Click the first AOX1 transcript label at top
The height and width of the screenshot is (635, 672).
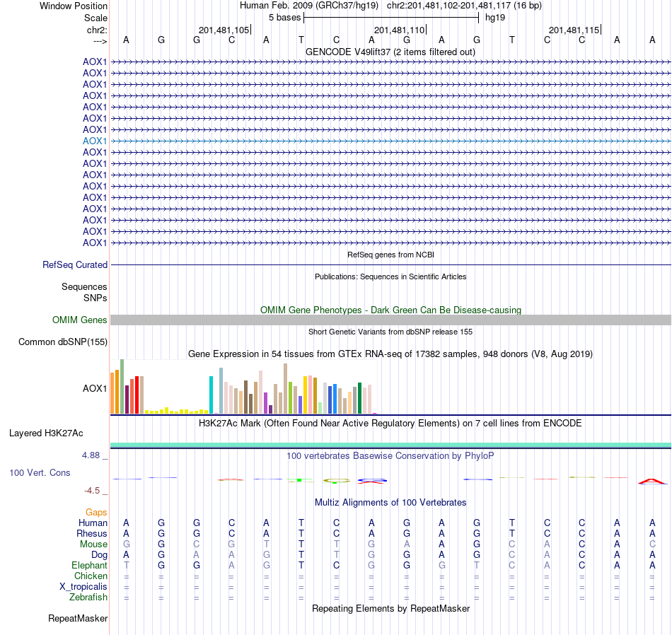[x=95, y=62]
